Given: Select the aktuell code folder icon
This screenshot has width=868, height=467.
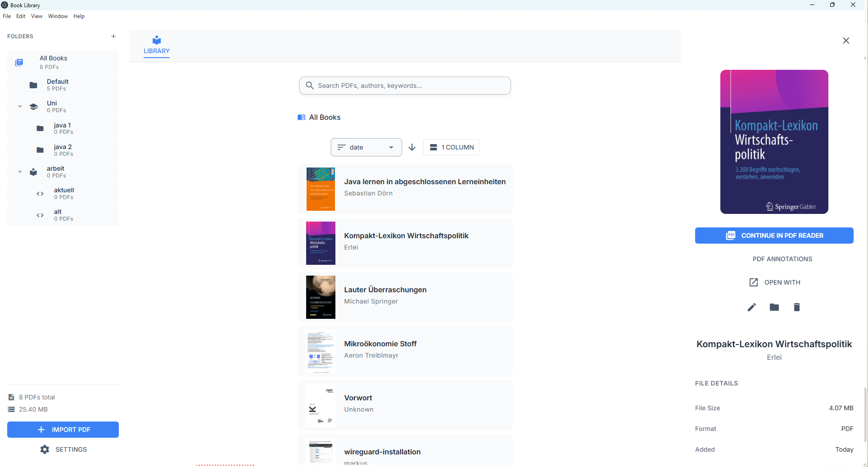Looking at the screenshot, I should (x=40, y=193).
